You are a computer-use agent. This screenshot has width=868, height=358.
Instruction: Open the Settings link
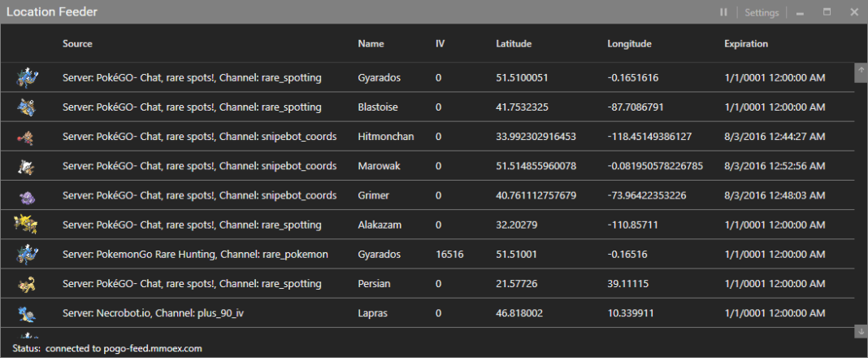[x=762, y=12]
